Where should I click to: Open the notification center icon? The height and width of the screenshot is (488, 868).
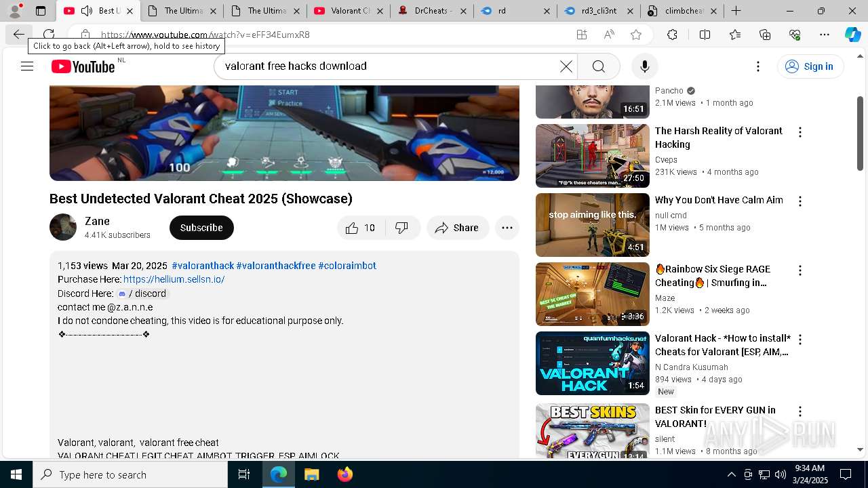(846, 474)
